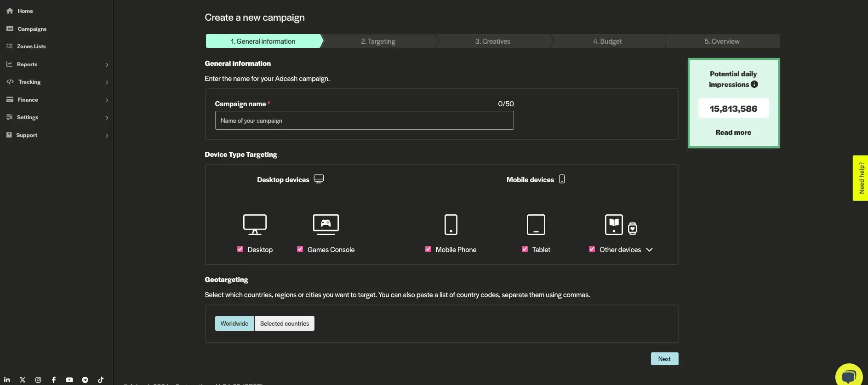Uncheck the Desktop checkbox
This screenshot has width=868, height=385.
(240, 249)
